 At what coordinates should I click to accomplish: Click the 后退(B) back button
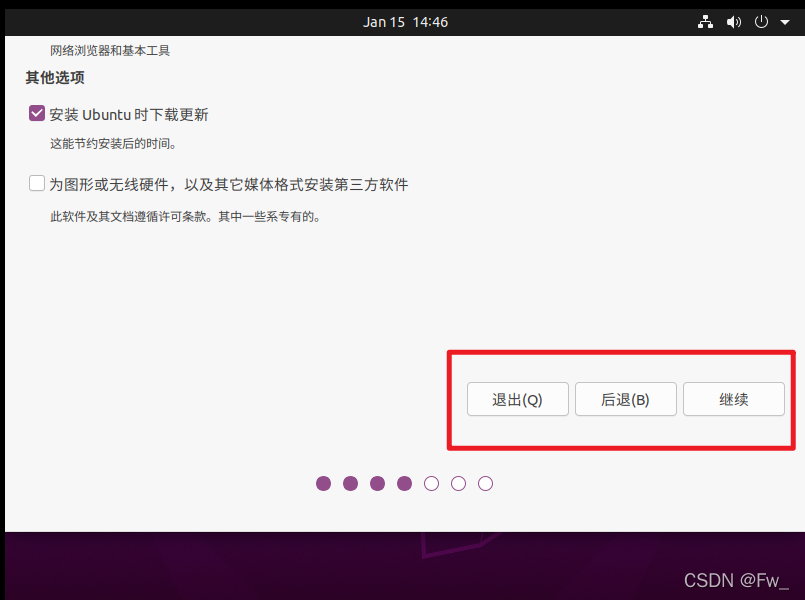point(625,399)
